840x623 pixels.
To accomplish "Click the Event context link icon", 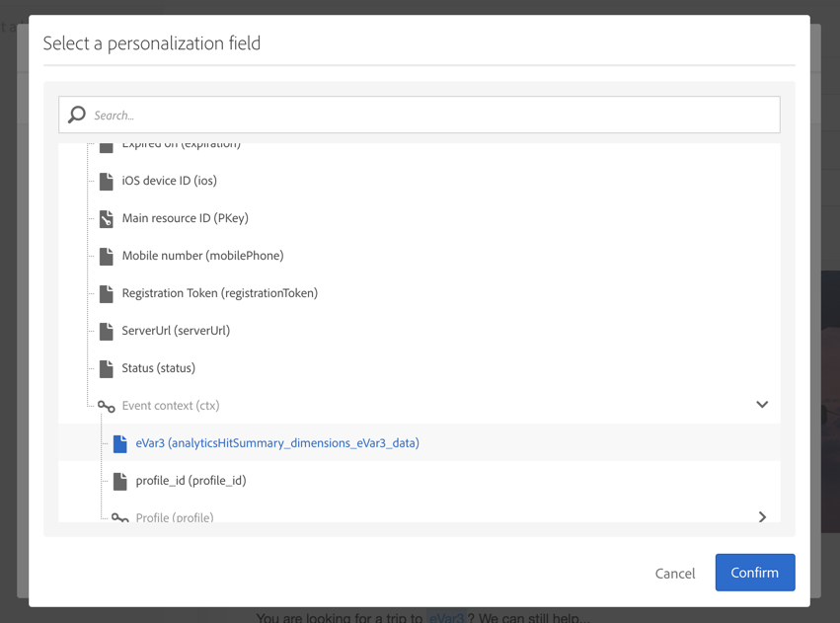I will (x=107, y=406).
